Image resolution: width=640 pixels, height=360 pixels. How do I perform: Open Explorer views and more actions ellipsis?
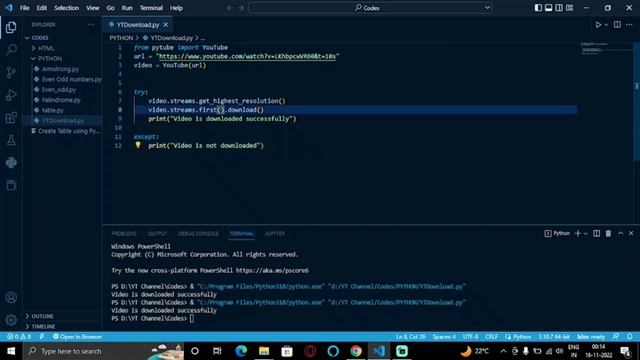91,24
